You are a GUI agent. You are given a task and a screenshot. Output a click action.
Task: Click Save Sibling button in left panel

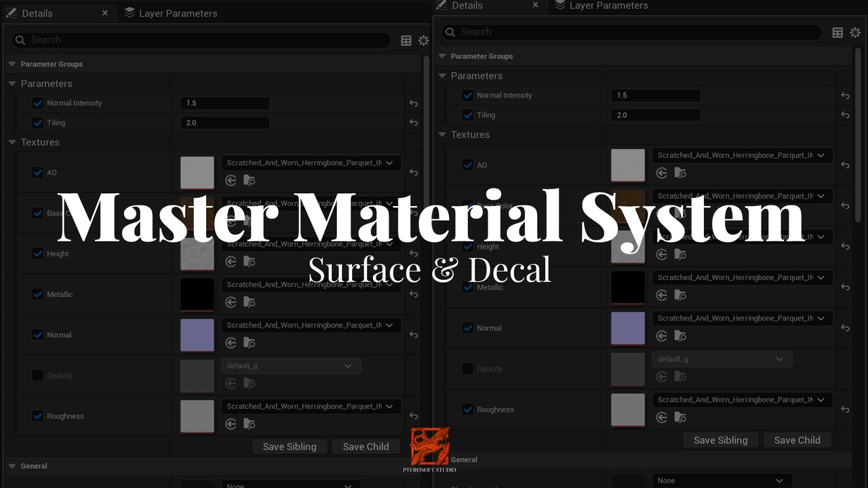[x=290, y=447]
